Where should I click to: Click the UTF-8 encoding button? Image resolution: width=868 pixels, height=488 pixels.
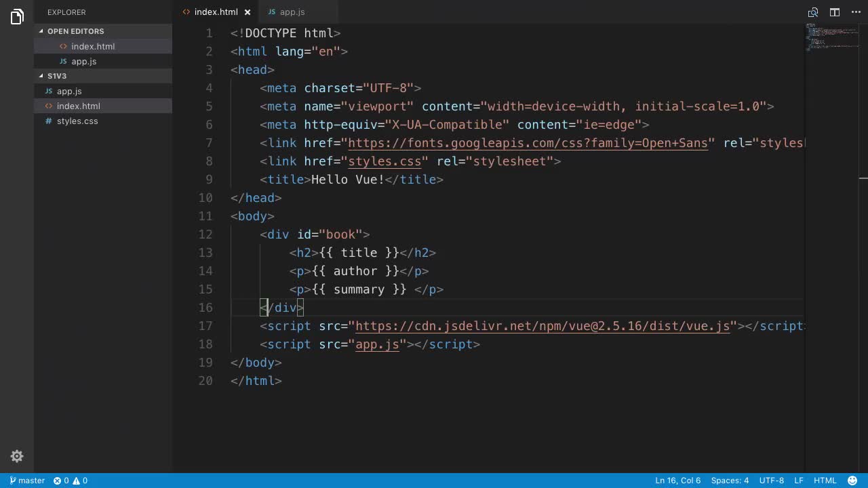coord(771,481)
